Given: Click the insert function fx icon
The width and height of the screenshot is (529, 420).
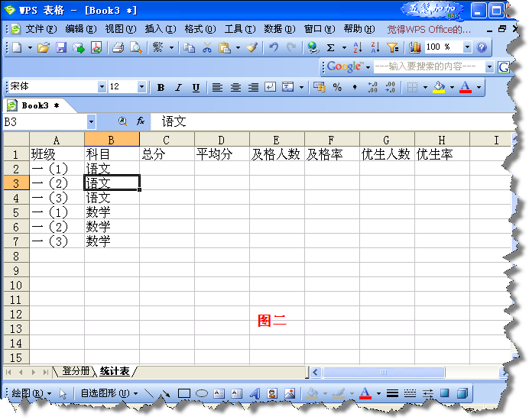Looking at the screenshot, I should (x=141, y=121).
